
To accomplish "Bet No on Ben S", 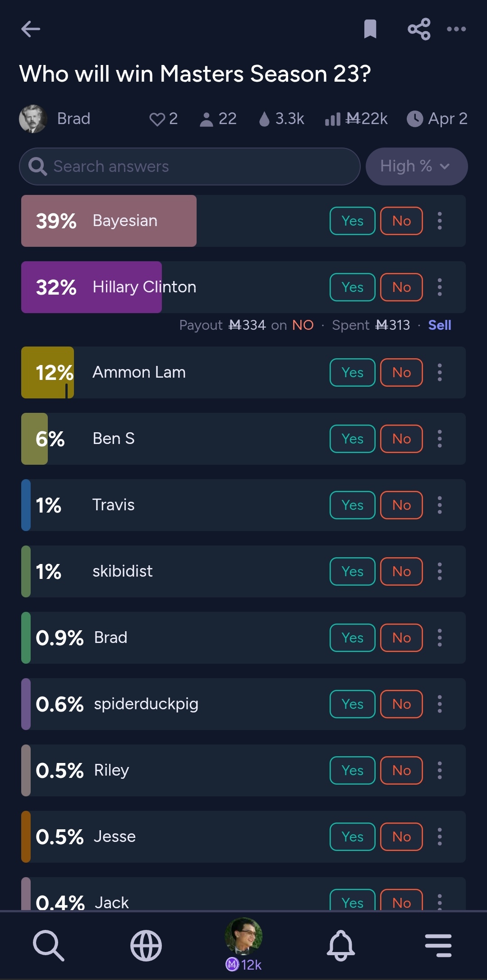I will [x=401, y=439].
